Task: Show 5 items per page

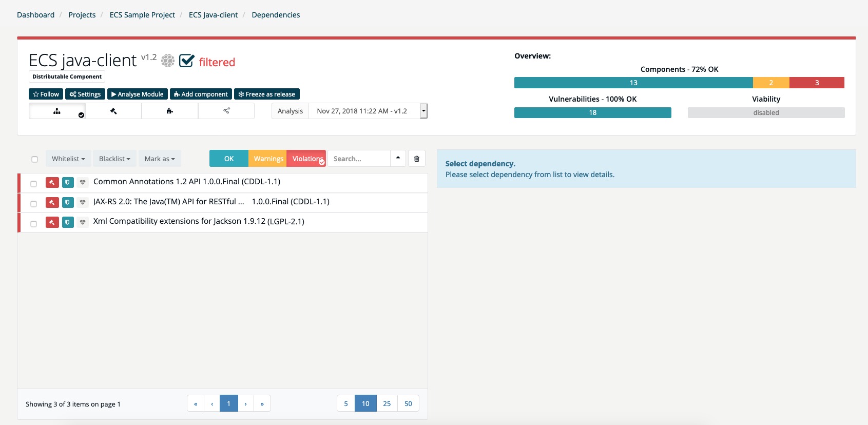Action: coord(346,403)
